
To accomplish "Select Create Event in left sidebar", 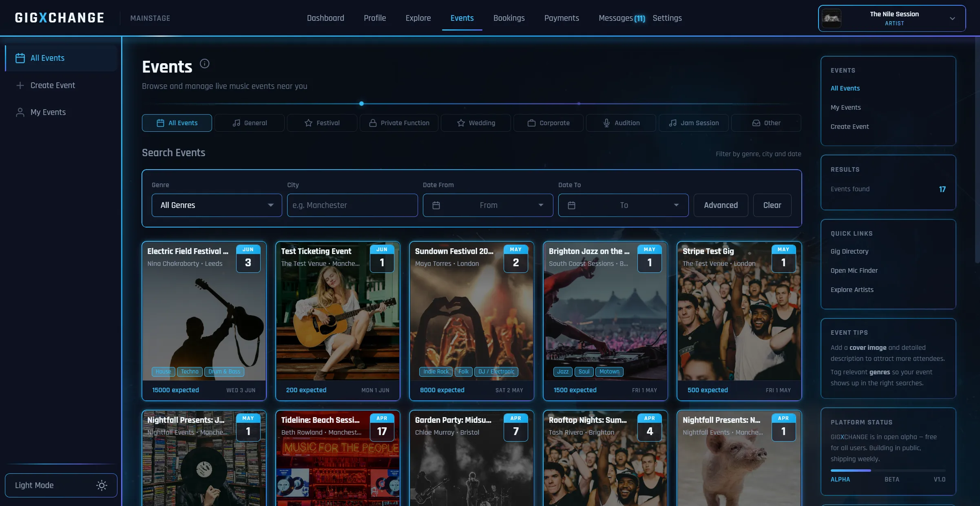I will 61,85.
